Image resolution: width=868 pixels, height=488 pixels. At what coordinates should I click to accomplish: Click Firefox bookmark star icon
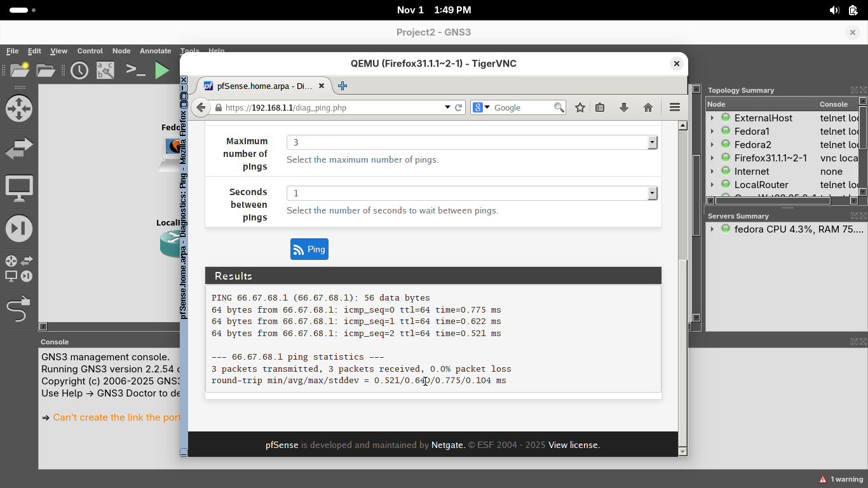click(580, 107)
